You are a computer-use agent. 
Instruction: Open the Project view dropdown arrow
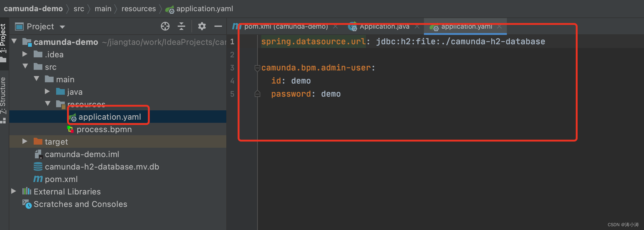62,27
